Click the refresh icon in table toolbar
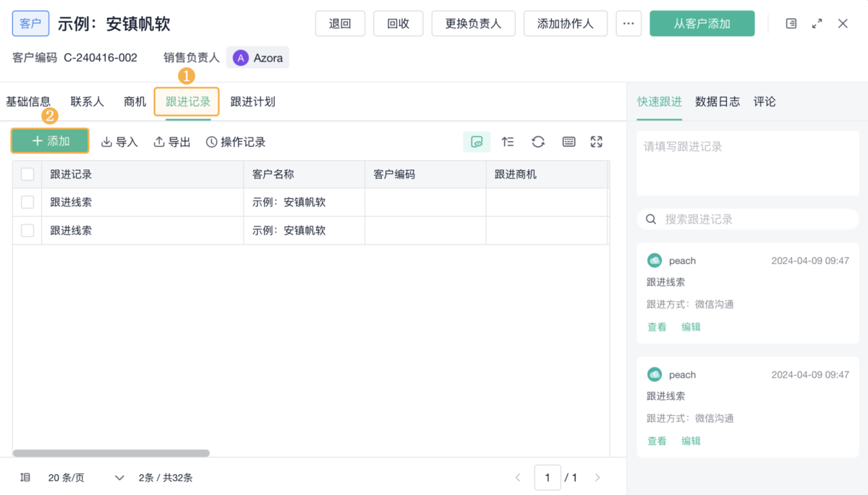868x495 pixels. click(538, 142)
